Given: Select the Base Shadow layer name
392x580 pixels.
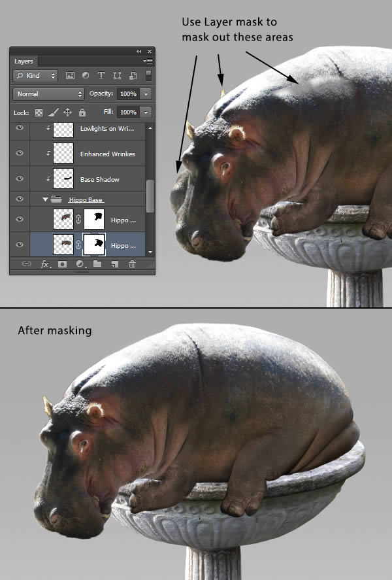Looking at the screenshot, I should click(x=100, y=179).
